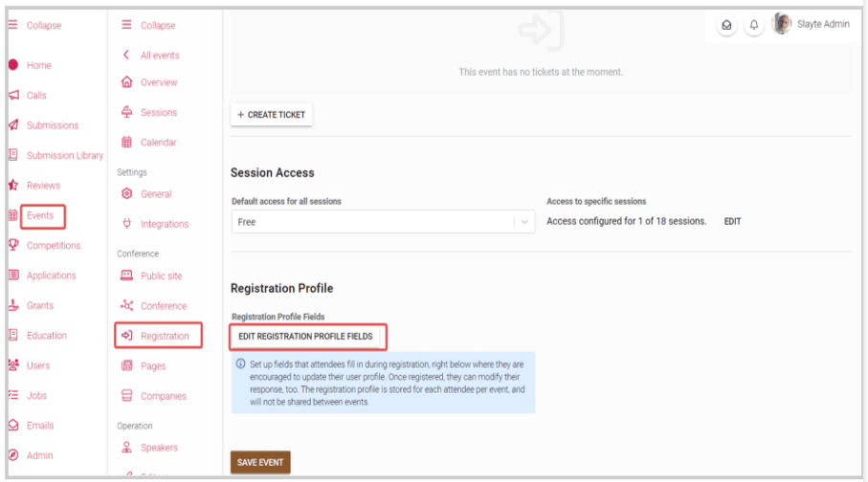The height and width of the screenshot is (482, 868).
Task: Click the Integrations plug icon
Action: coord(126,224)
